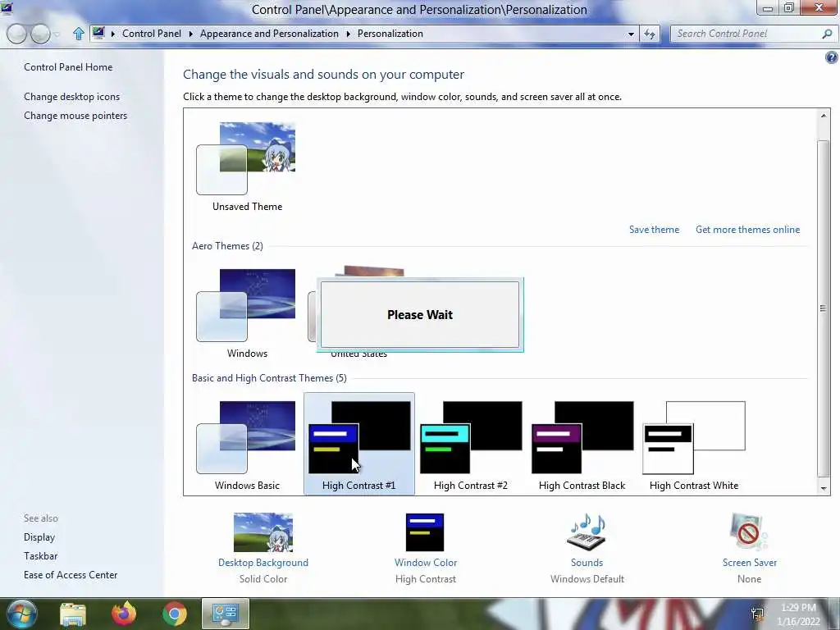
Task: Click the theme list scrollbar thumb
Action: pyautogui.click(x=824, y=308)
